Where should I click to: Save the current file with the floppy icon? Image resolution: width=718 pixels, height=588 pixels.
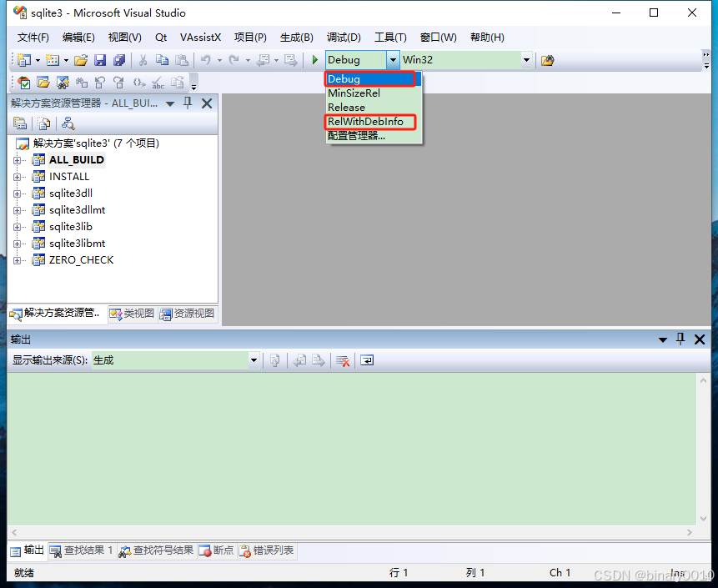pos(100,60)
